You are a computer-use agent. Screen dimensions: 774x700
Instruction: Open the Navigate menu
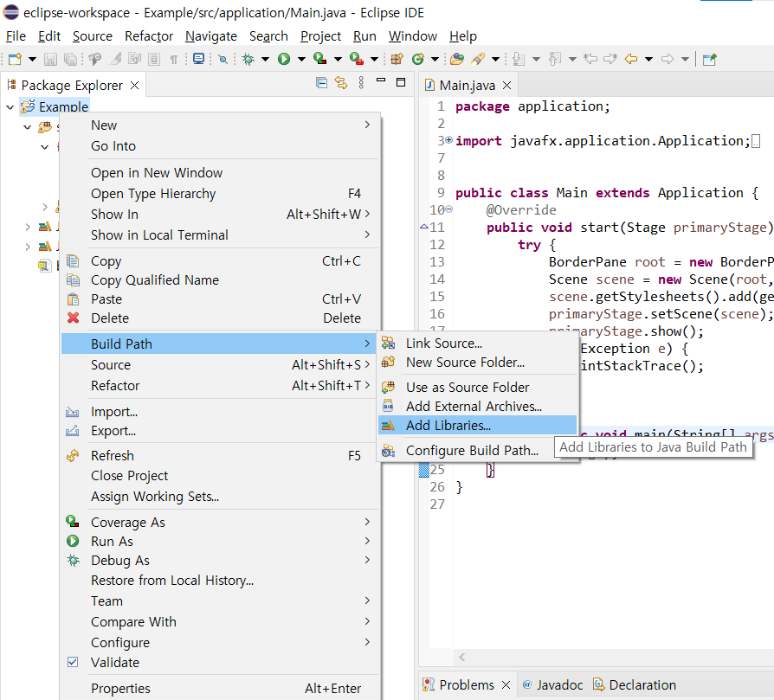click(x=210, y=36)
